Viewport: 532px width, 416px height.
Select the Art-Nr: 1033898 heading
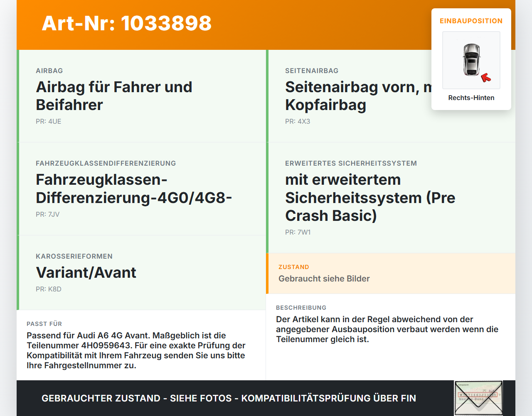click(x=127, y=23)
